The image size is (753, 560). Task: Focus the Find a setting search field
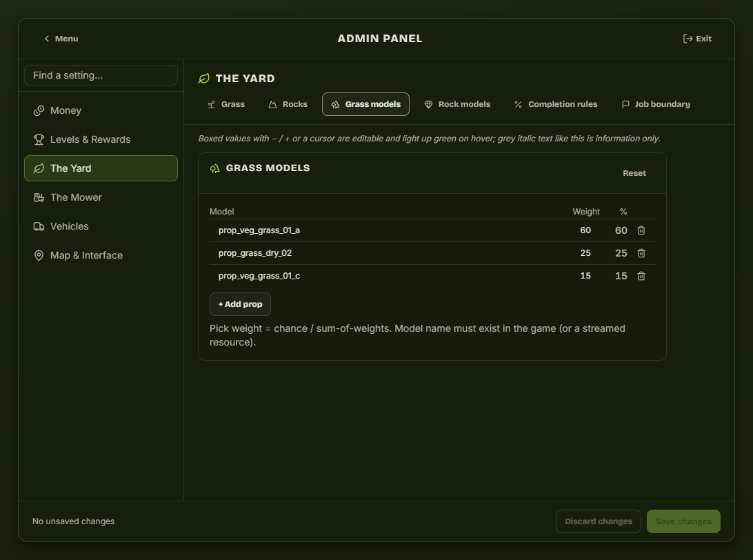[101, 75]
